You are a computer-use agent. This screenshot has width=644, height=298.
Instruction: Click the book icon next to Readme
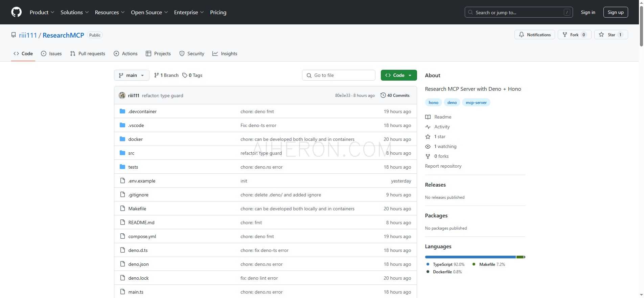pyautogui.click(x=428, y=117)
